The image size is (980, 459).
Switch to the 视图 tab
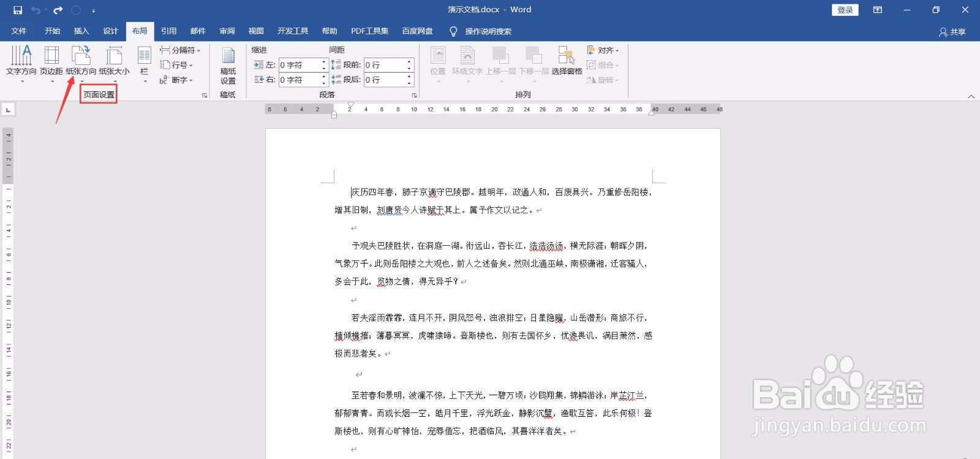[x=256, y=31]
